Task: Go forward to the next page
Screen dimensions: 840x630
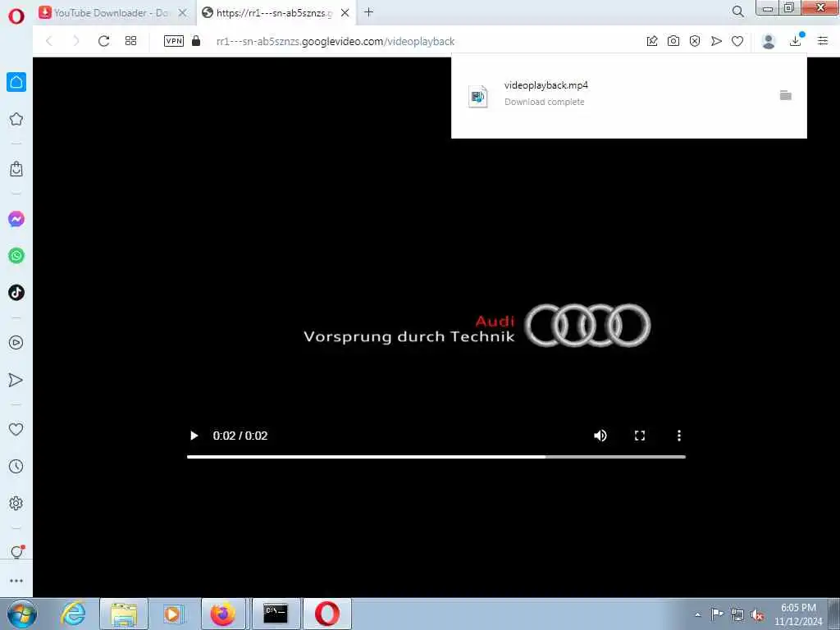Action: tap(75, 41)
